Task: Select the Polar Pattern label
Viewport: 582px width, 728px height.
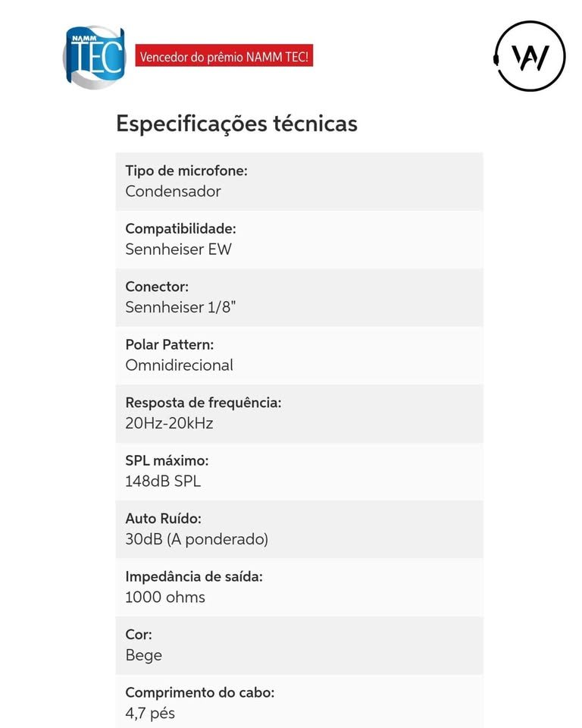Action: pos(169,344)
